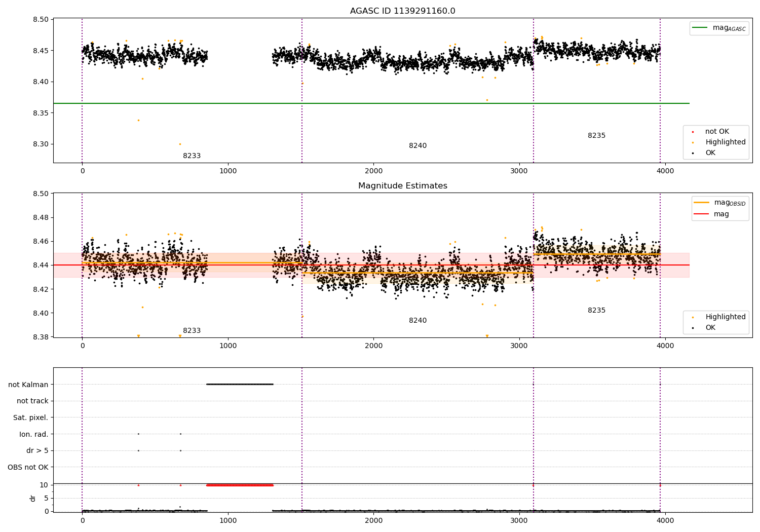This screenshot has width=760, height=532.
Task: Click obsid label 8235 in AGASC ID plot
Action: click(x=596, y=136)
